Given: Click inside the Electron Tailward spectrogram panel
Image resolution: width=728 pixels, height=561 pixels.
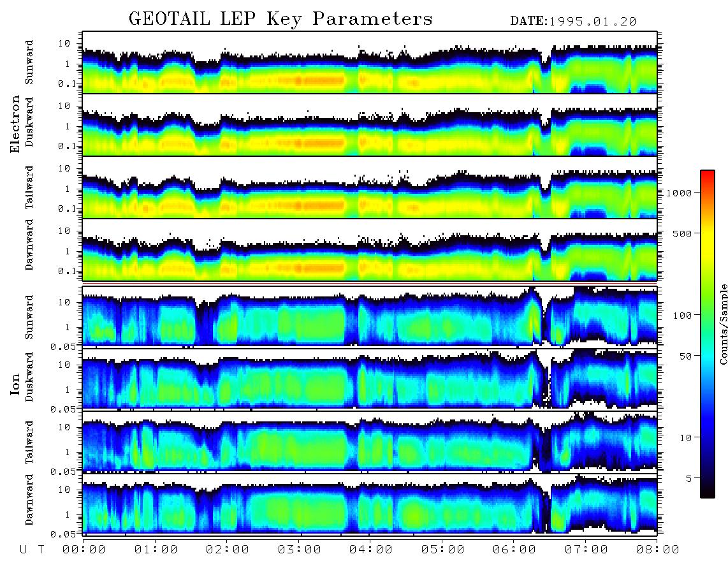Looking at the screenshot, I should [x=370, y=187].
